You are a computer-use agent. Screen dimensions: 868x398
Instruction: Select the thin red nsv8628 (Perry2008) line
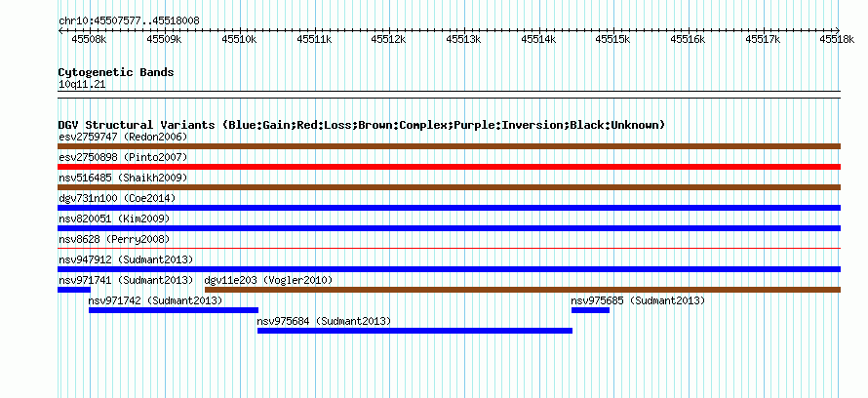coord(449,249)
